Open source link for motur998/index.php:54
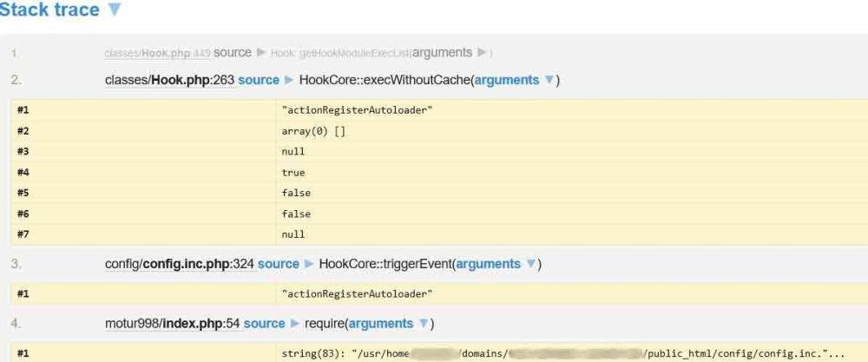 click(265, 324)
